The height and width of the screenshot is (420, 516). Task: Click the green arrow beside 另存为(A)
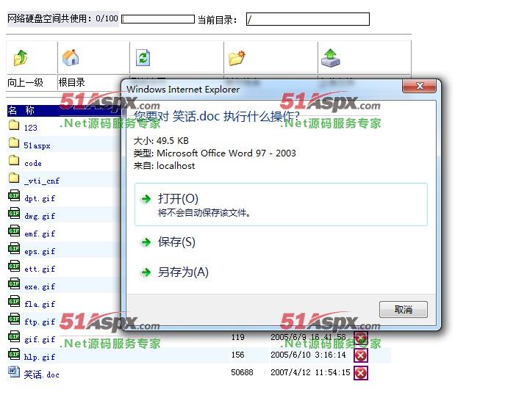pyautogui.click(x=146, y=272)
